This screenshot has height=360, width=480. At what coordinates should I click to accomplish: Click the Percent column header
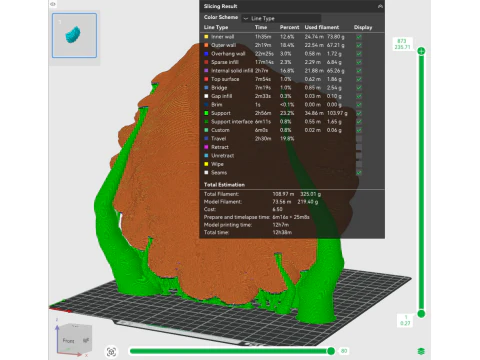289,27
